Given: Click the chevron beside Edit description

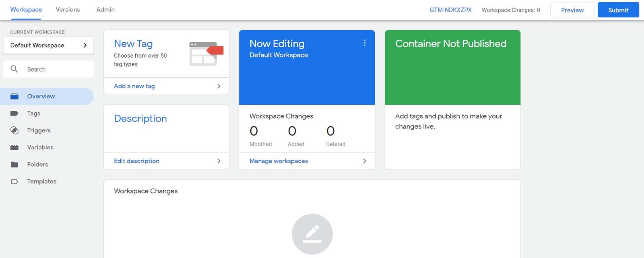Looking at the screenshot, I should (x=219, y=161).
